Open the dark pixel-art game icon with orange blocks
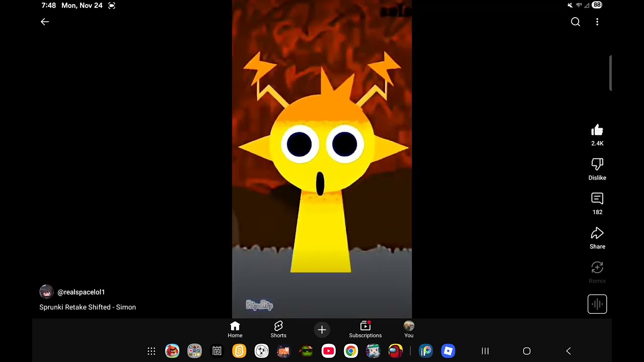The height and width of the screenshot is (362, 644). [284, 351]
